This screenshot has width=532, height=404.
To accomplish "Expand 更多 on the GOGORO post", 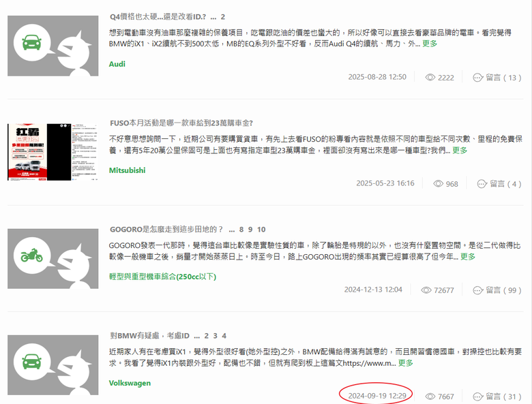I will (467, 257).
